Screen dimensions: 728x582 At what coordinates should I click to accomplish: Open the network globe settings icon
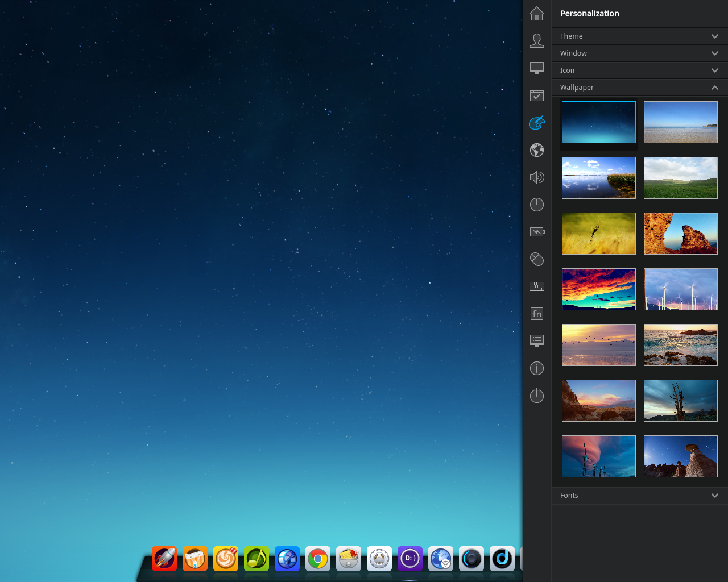tap(537, 150)
